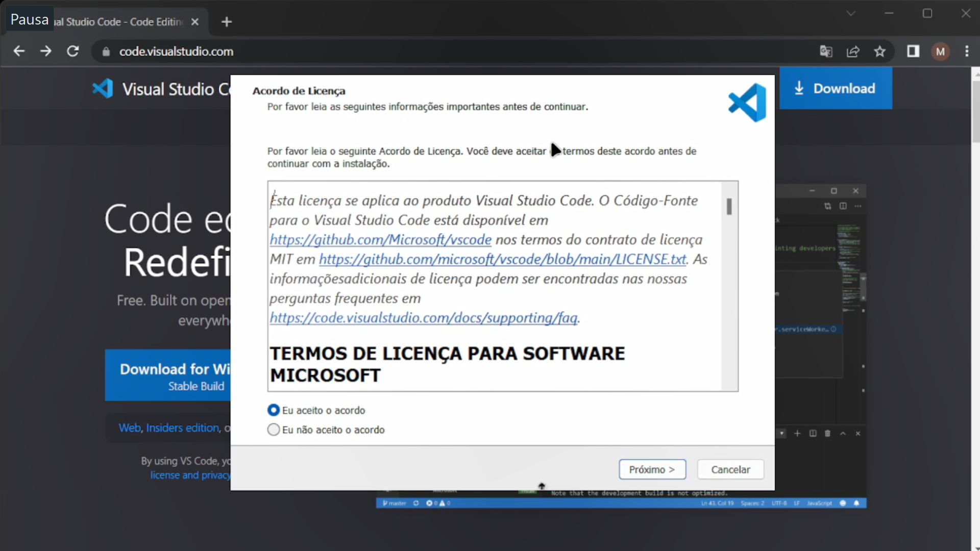This screenshot has width=980, height=551.
Task: Open docs/supporting/faq link in license
Action: click(x=424, y=318)
